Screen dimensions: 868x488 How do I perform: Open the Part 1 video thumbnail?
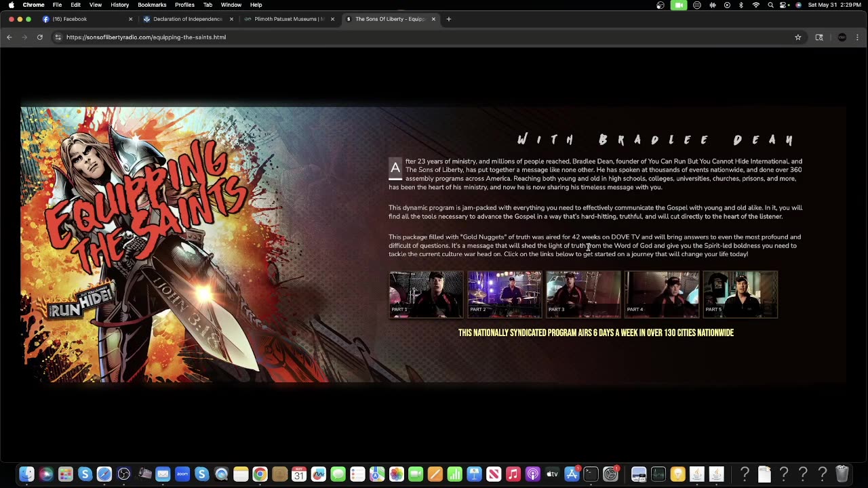(x=426, y=294)
